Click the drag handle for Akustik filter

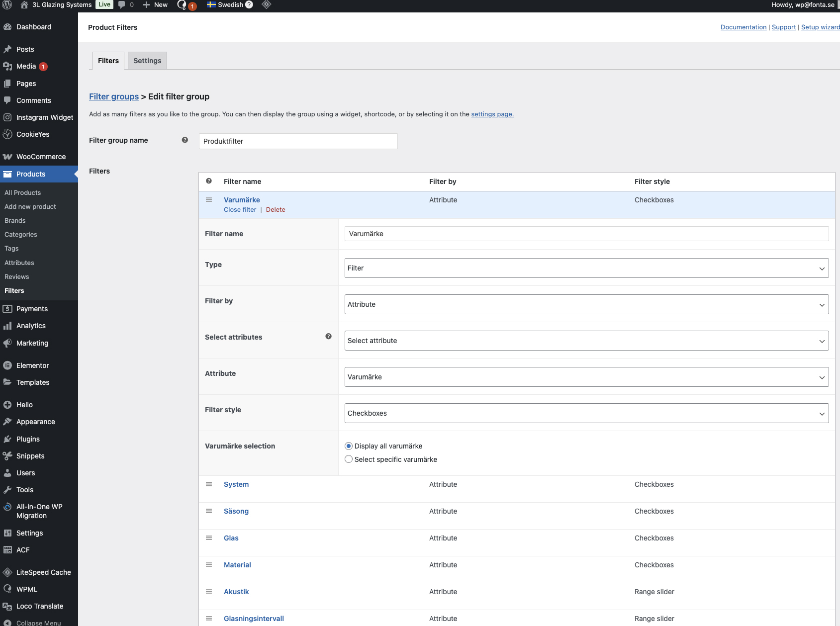pos(209,592)
